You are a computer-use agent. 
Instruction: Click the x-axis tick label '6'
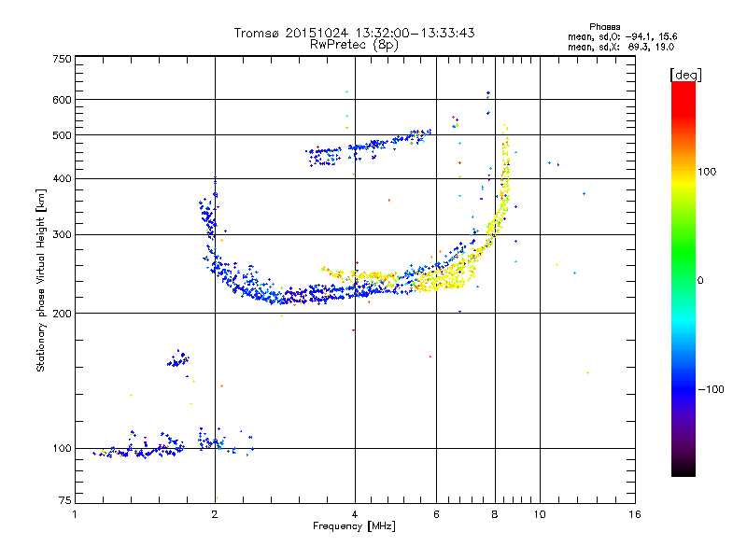coord(436,514)
